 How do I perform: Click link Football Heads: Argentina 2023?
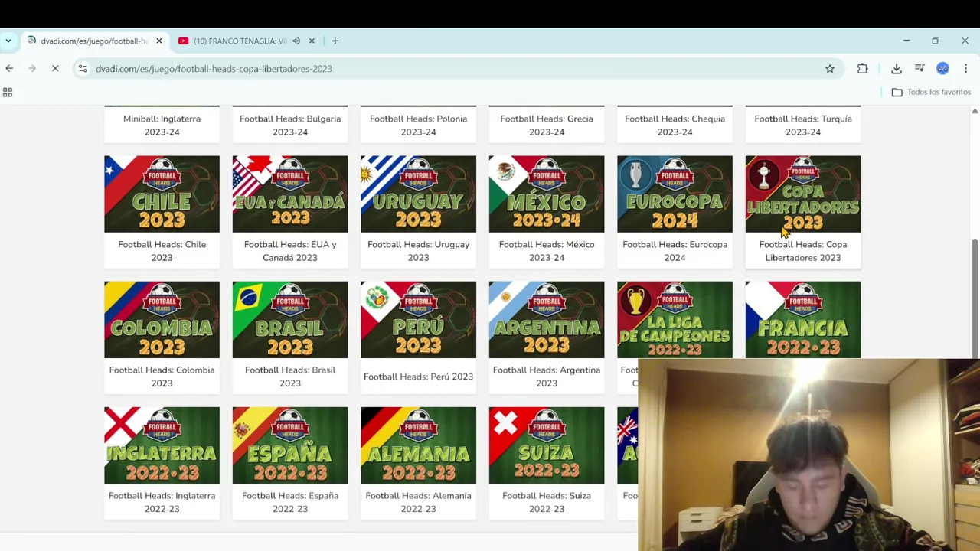pyautogui.click(x=547, y=377)
